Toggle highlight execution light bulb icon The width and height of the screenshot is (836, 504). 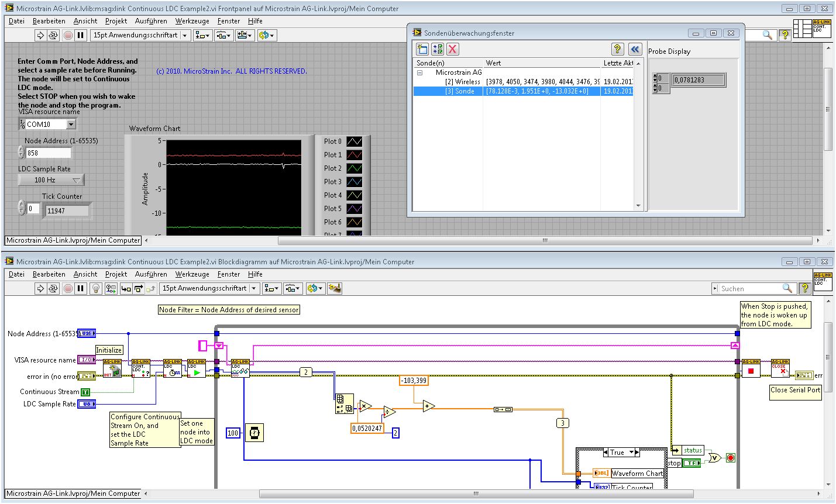97,288
